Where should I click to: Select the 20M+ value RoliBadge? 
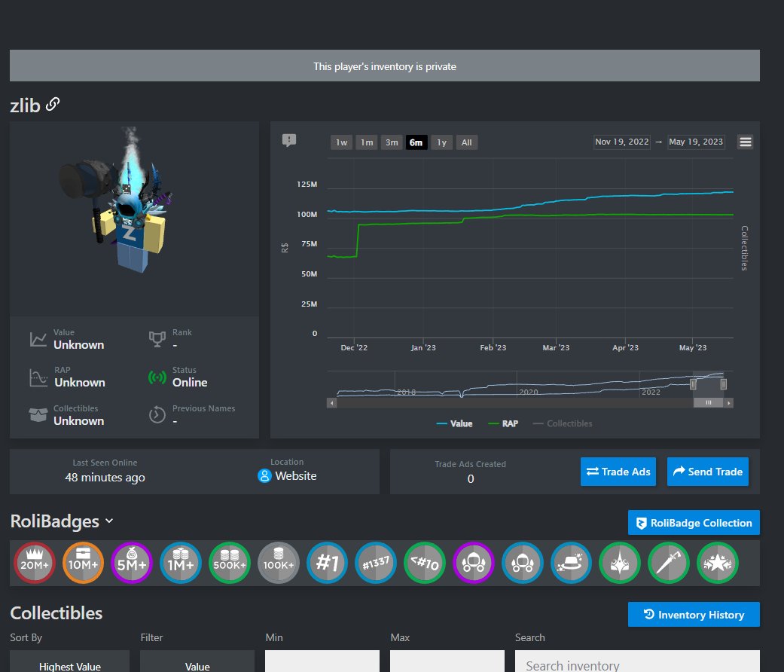[34, 563]
